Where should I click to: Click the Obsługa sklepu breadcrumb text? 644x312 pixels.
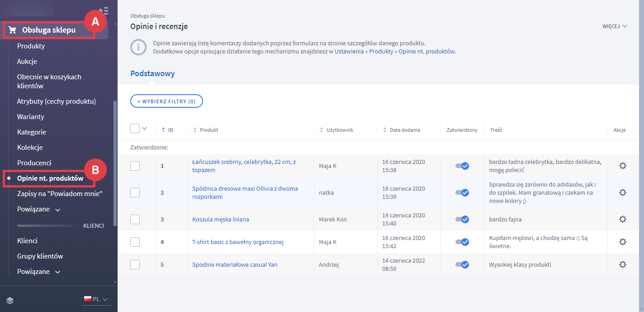click(147, 16)
